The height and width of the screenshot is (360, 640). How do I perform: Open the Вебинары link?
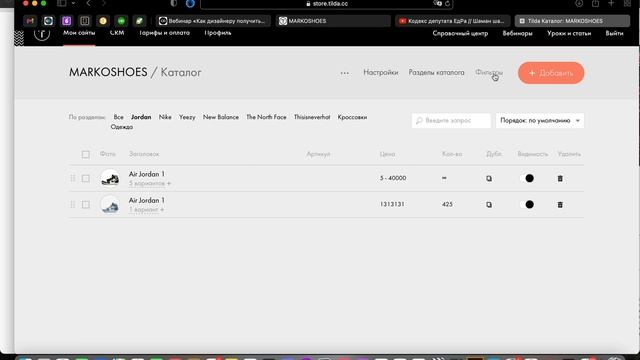pos(517,33)
